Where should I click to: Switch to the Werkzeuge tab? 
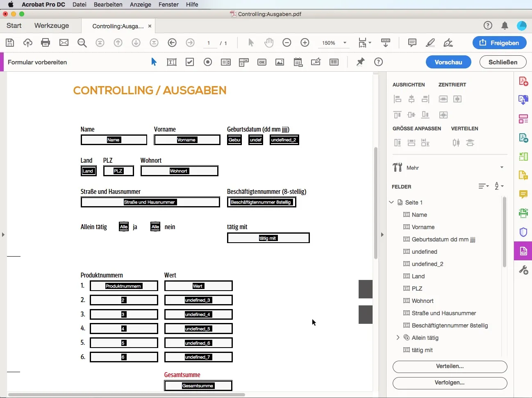[51, 25]
